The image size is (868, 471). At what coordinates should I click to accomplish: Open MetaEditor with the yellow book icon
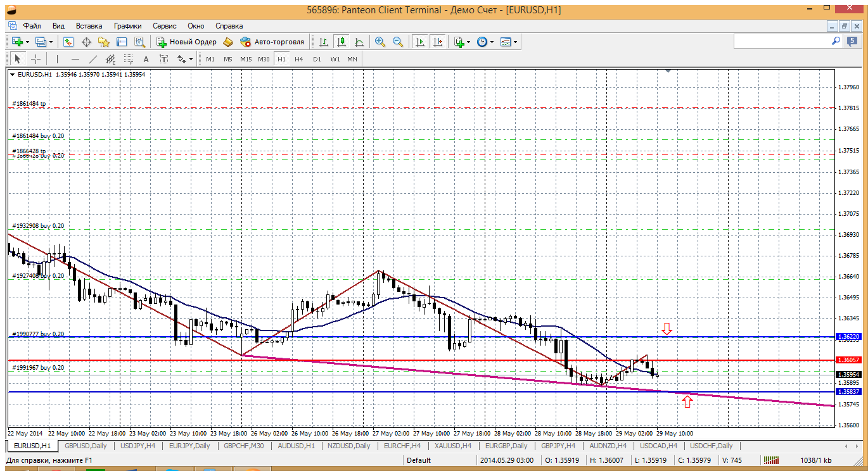(x=228, y=42)
